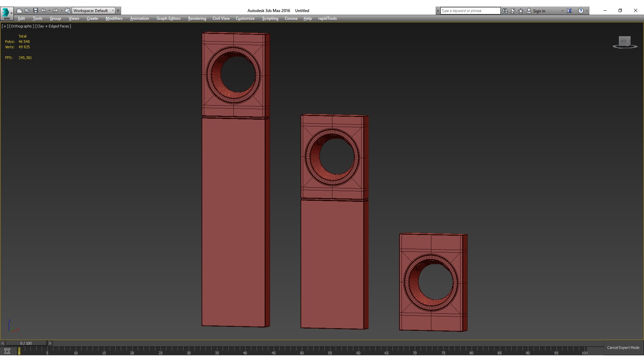The height and width of the screenshot is (362, 644).
Task: Open the Rendering menu
Action: [197, 18]
